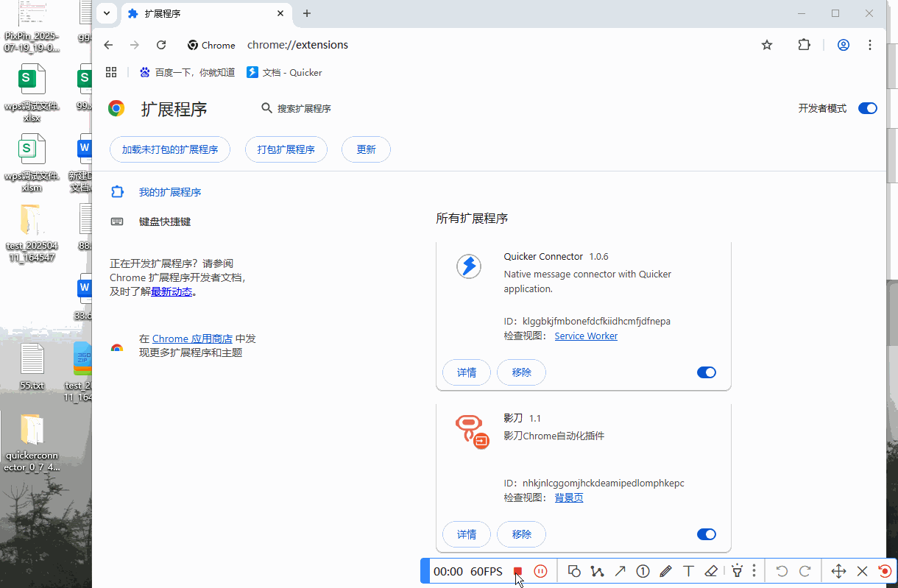Open the Chrome extensions puzzle menu
Screen dimensions: 898x588
tap(804, 45)
